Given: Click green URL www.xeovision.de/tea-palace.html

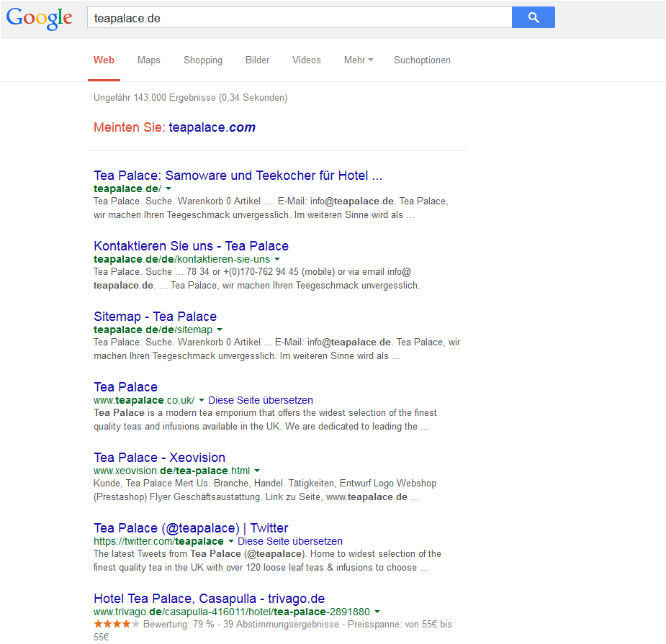Looking at the screenshot, I should 171,471.
